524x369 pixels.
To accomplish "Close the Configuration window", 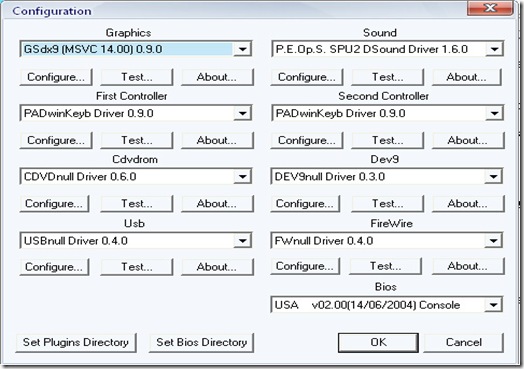I will (490, 8).
